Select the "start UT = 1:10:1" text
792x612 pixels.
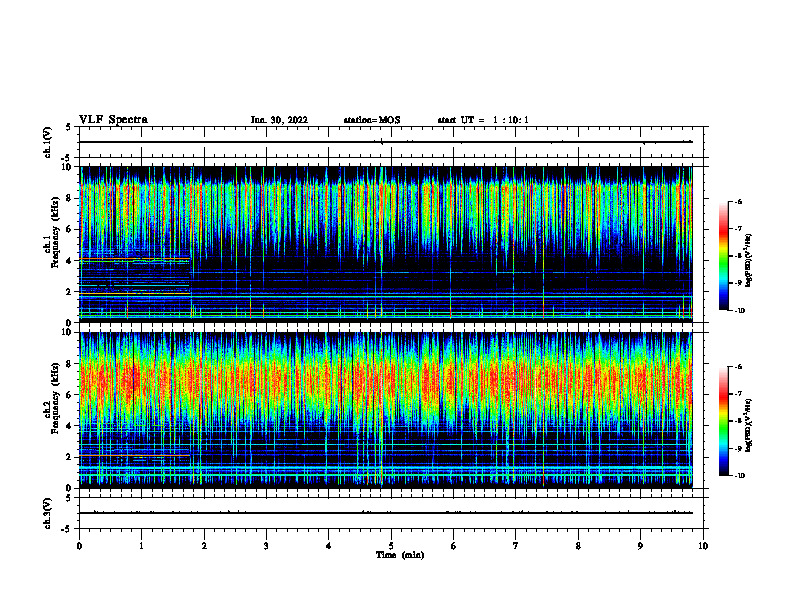[483, 120]
